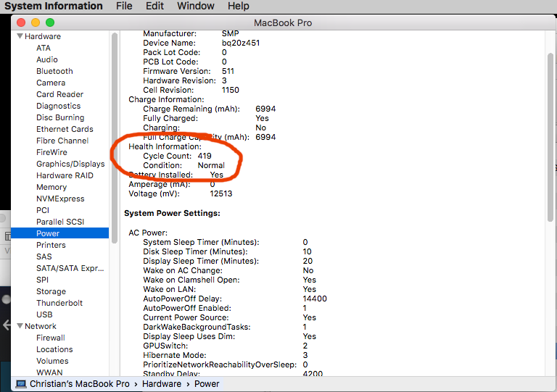This screenshot has height=392, width=557.
Task: Select ATA in the sidebar
Action: pos(44,48)
